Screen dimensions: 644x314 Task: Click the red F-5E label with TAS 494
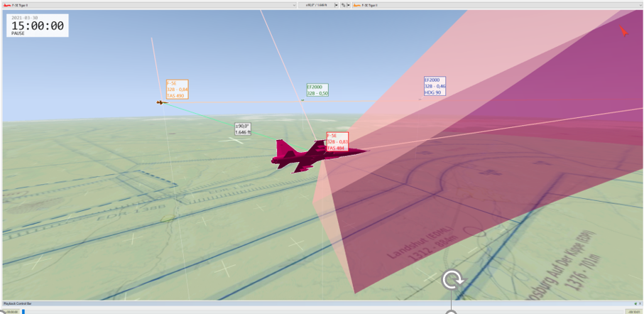[337, 142]
